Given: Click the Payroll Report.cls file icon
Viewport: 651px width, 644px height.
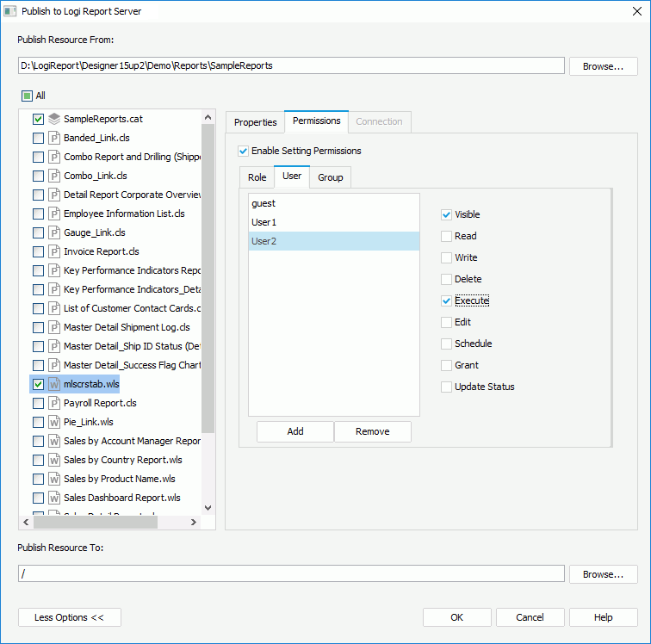Looking at the screenshot, I should pos(53,403).
